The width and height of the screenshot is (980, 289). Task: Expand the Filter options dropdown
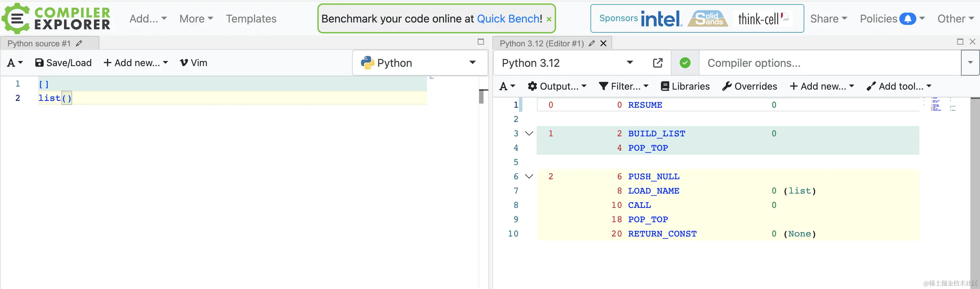(623, 87)
